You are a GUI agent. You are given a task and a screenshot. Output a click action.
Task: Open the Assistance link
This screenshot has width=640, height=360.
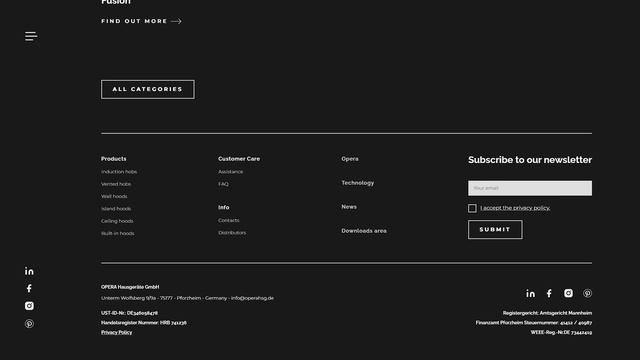coord(231,172)
